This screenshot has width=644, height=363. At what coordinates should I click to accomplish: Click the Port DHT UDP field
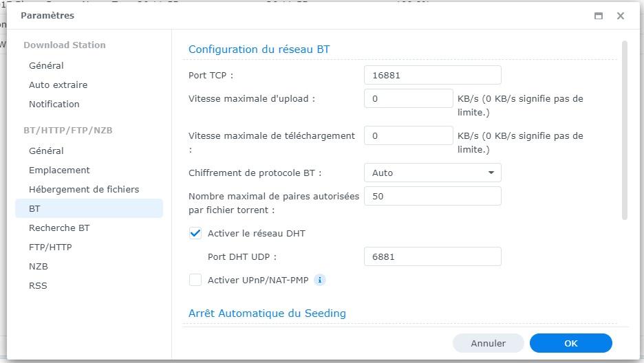[432, 256]
